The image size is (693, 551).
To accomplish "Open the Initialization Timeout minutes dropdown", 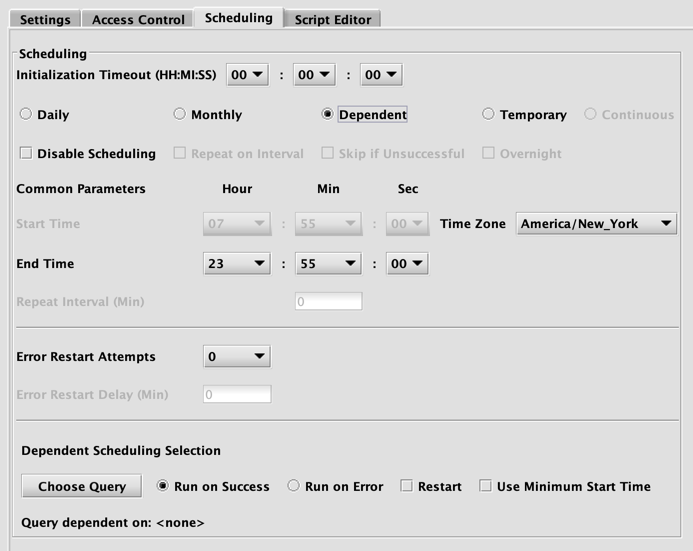I will 314,75.
